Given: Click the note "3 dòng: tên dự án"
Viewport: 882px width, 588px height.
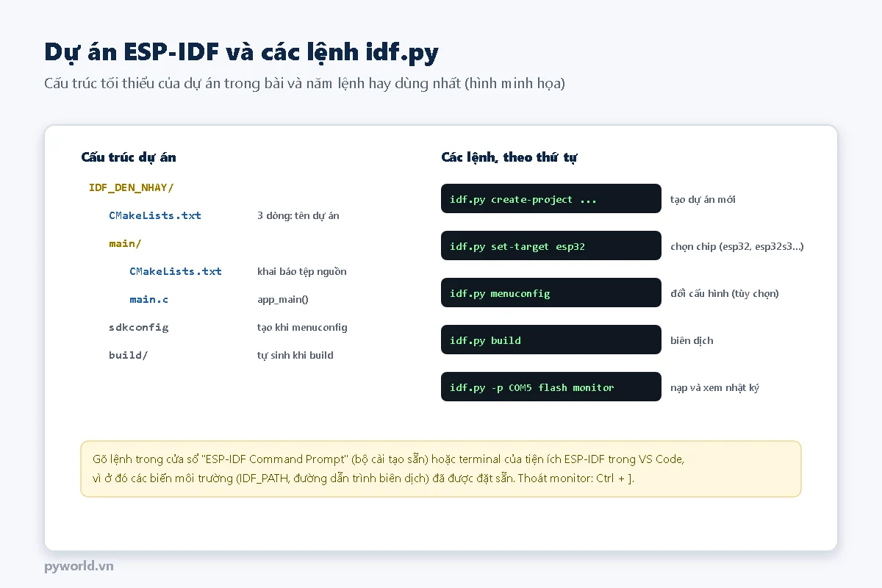Looking at the screenshot, I should 298,215.
